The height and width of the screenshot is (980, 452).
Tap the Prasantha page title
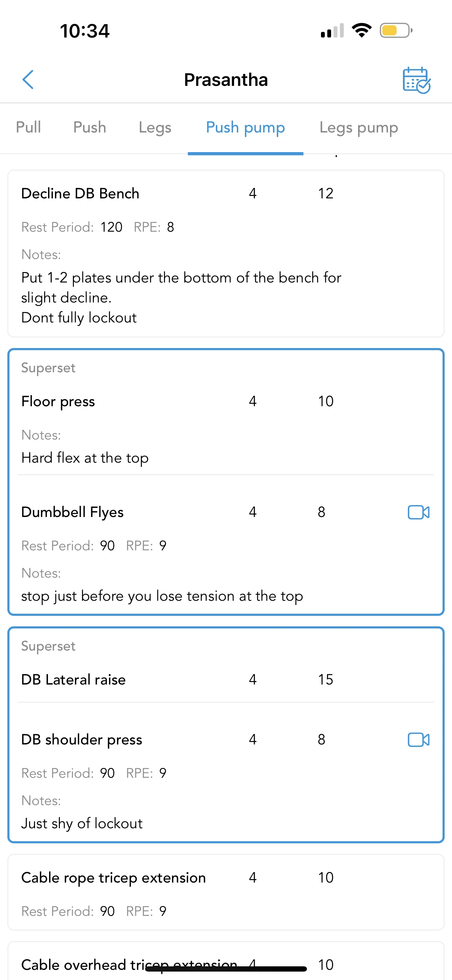(226, 80)
